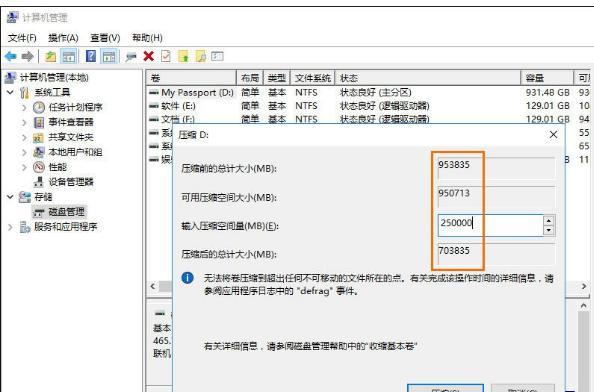
Task: Click the 931.48 GB capacity cell
Action: coord(547,93)
